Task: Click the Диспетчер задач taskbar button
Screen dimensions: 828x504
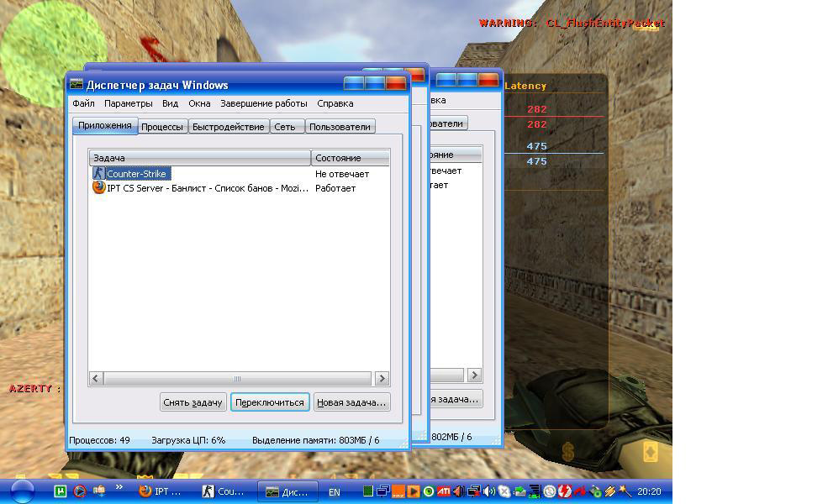Action: click(287, 491)
